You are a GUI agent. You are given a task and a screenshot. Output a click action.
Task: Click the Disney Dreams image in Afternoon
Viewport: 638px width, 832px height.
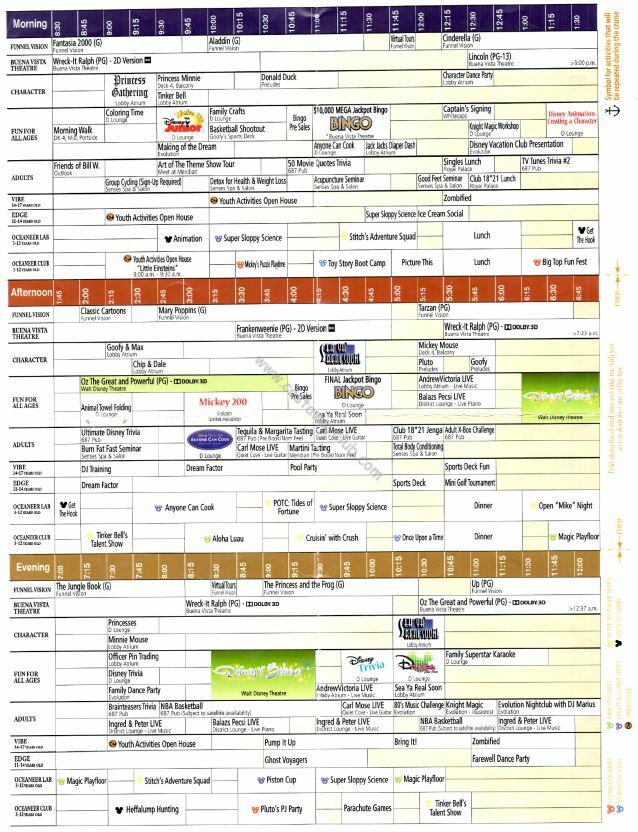tap(560, 398)
